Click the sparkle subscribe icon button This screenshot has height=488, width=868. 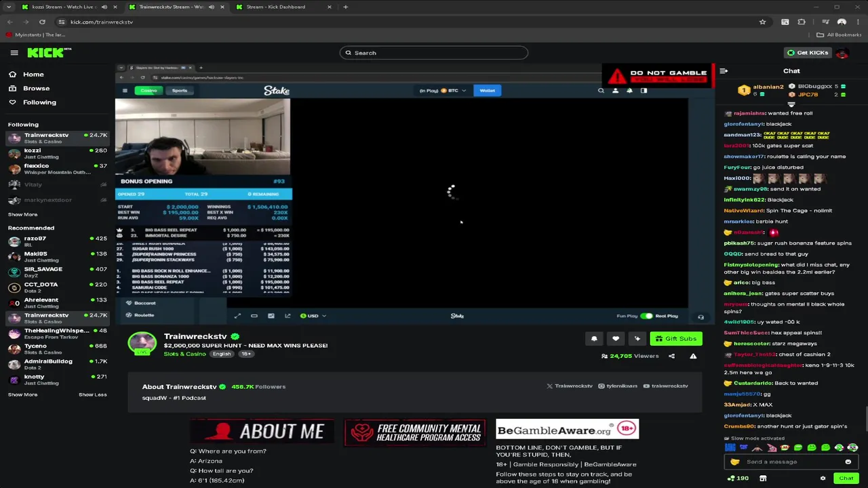pyautogui.click(x=637, y=338)
